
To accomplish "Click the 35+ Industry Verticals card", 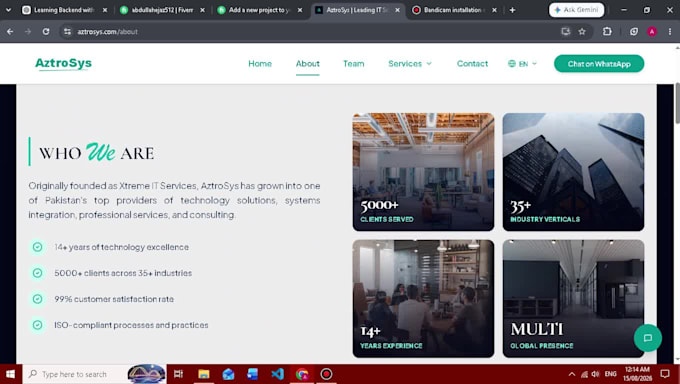I will click(x=573, y=172).
